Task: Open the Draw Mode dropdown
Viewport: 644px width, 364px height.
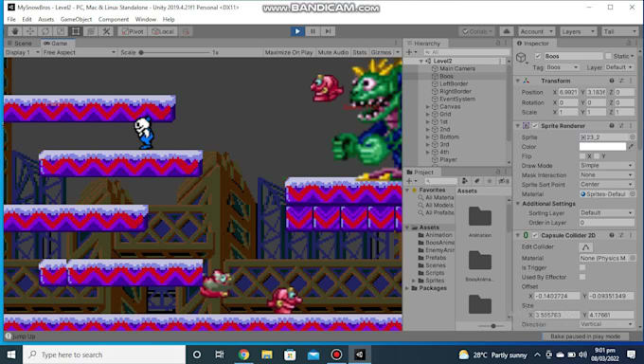Action: [x=607, y=165]
